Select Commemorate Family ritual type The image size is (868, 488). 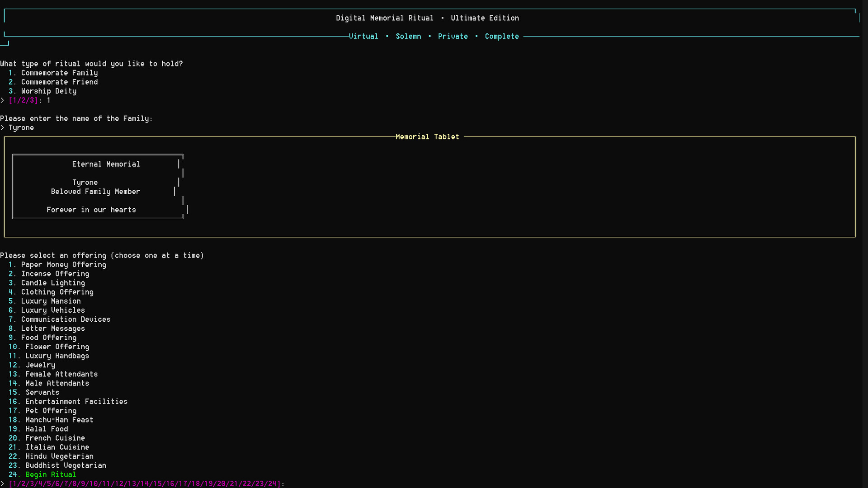[x=59, y=72]
